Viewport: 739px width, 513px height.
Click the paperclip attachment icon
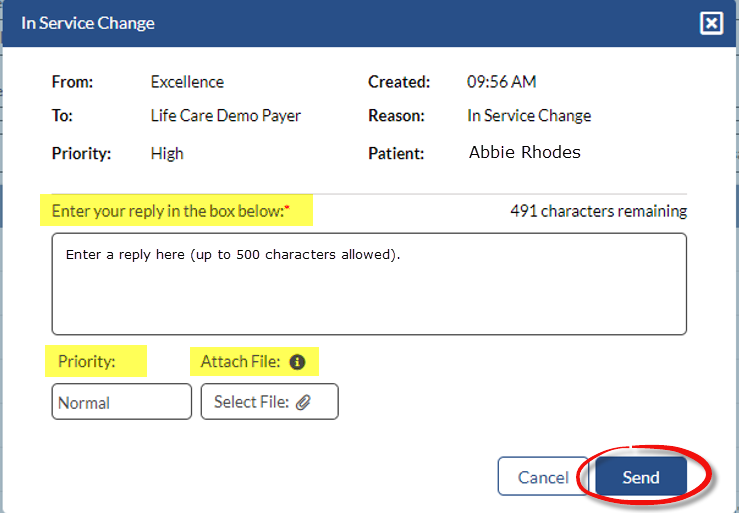pos(304,402)
